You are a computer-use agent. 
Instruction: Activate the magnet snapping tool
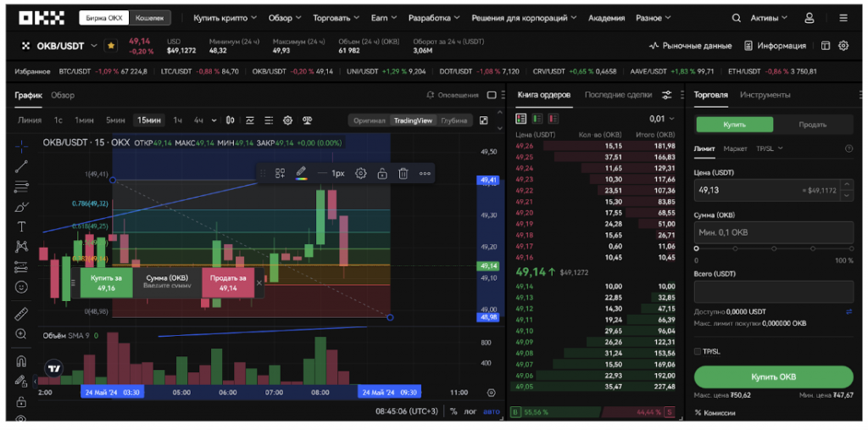point(21,360)
